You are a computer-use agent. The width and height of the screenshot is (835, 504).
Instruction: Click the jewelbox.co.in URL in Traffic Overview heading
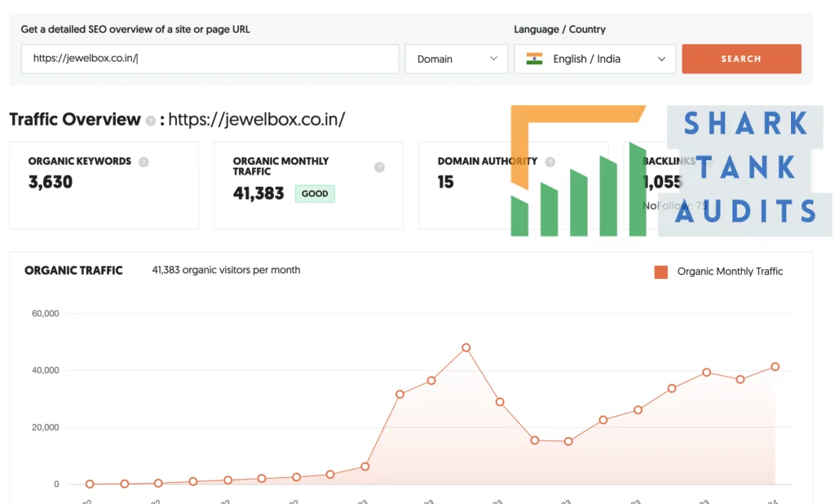point(257,119)
